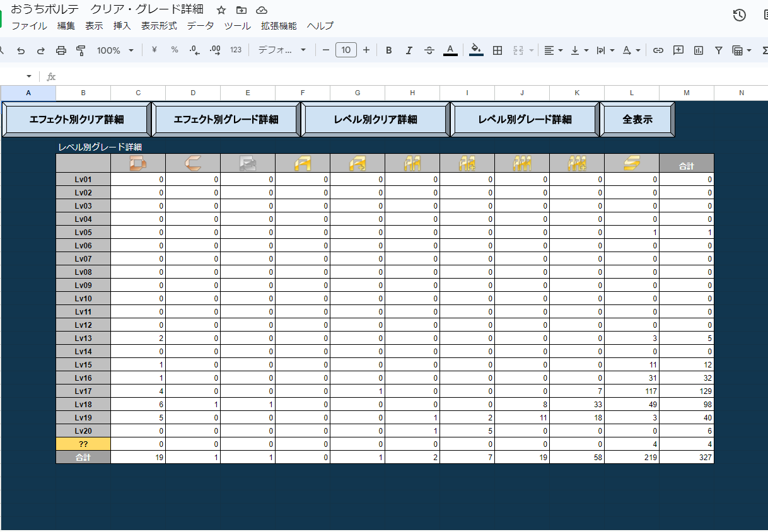The height and width of the screenshot is (532, 768).
Task: Open version history clock icon
Action: coord(740,15)
